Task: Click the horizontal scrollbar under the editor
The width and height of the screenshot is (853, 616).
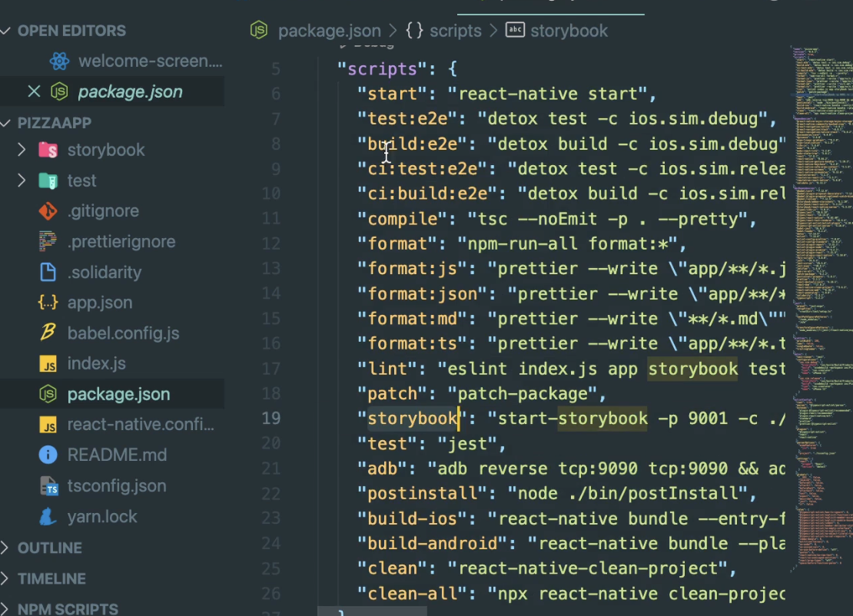Action: point(372,611)
